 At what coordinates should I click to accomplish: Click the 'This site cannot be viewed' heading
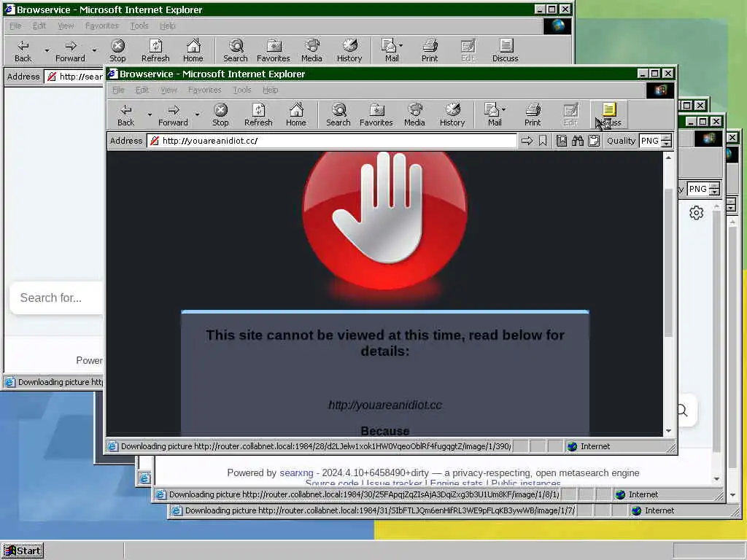pyautogui.click(x=385, y=343)
